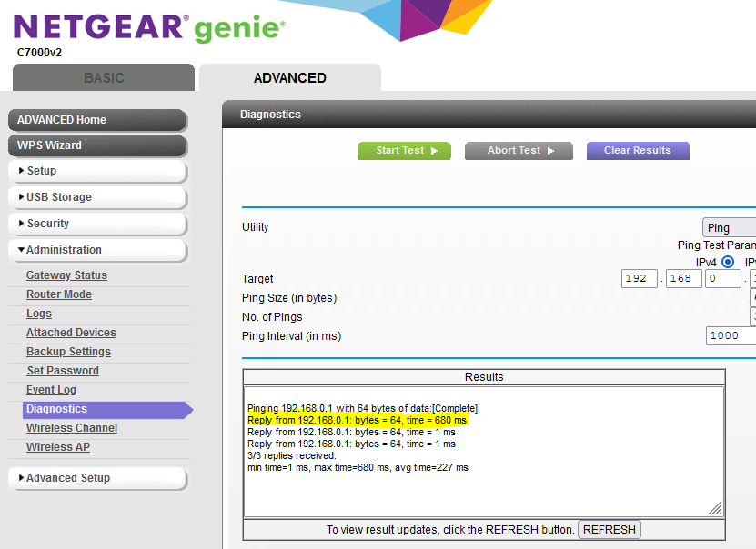Screen dimensions: 756x549
Task: Expand the Security menu section
Action: pyautogui.click(x=97, y=224)
